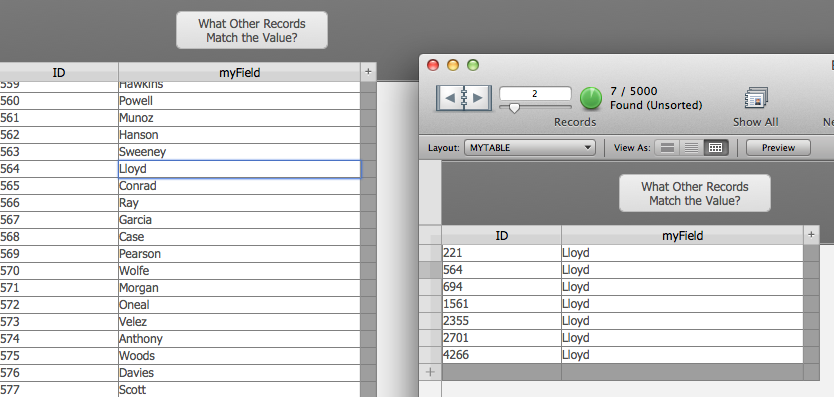Click Morgan in back window
Image resolution: width=834 pixels, height=397 pixels.
(239, 288)
